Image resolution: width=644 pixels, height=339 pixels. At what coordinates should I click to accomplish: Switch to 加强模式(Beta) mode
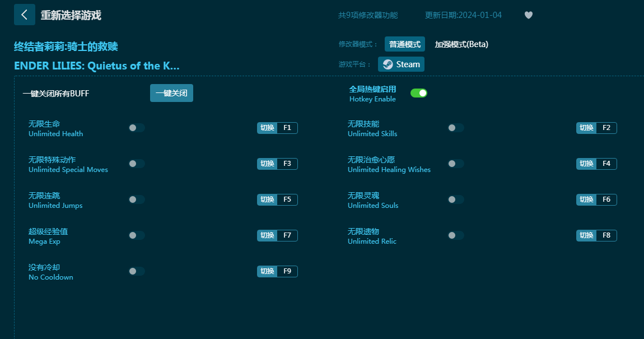point(461,44)
